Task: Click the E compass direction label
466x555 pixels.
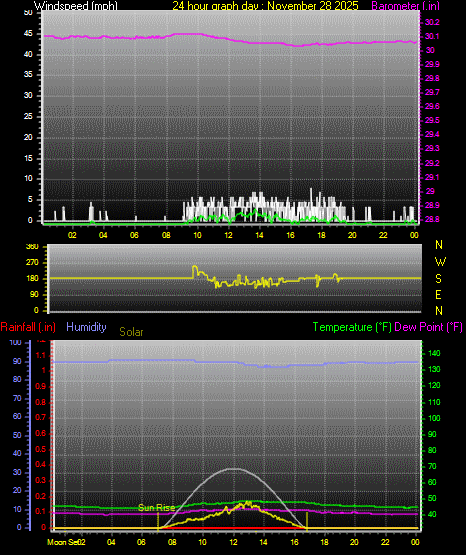Action: pos(438,295)
